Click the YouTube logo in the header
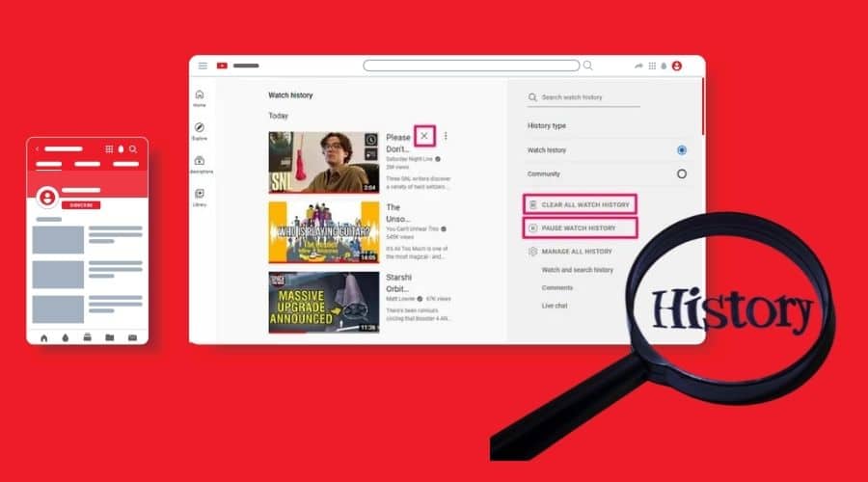The image size is (868, 482). [222, 66]
